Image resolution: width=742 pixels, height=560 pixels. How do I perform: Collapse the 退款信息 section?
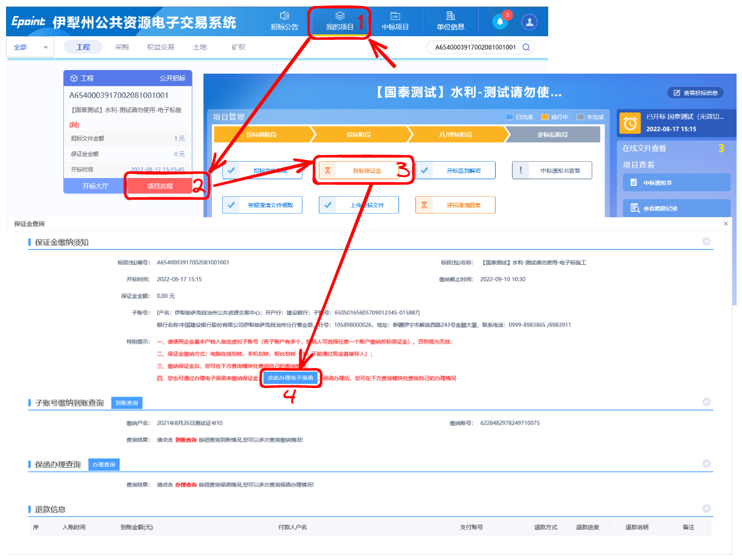(706, 509)
